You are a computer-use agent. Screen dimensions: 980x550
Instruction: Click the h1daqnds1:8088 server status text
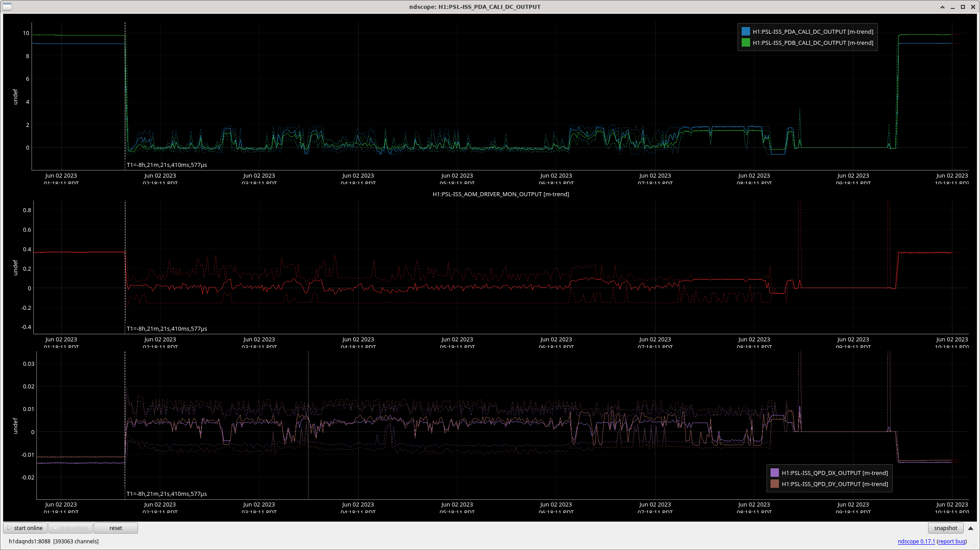(x=54, y=541)
